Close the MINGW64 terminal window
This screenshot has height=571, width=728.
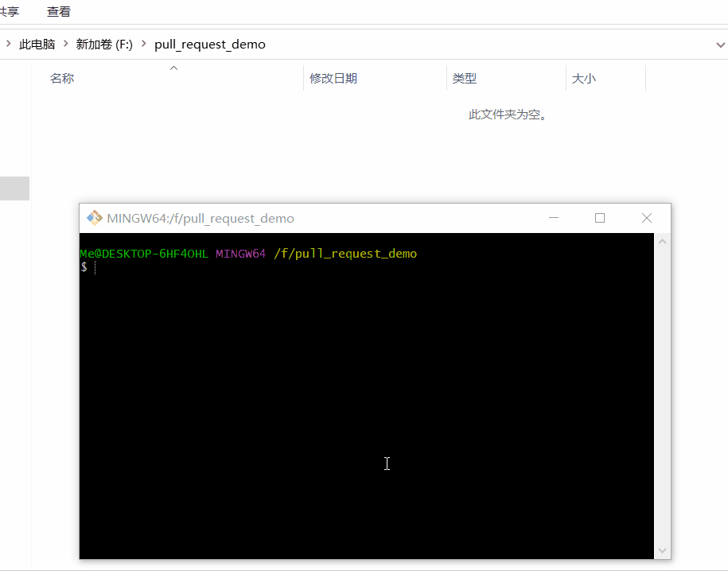(x=647, y=218)
